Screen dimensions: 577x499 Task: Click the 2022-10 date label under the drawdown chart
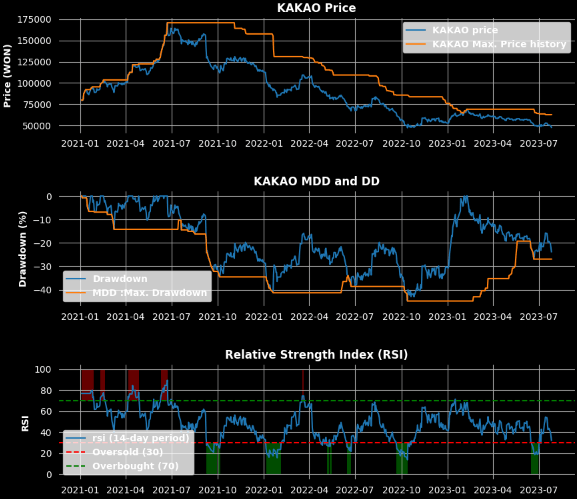pyautogui.click(x=401, y=317)
